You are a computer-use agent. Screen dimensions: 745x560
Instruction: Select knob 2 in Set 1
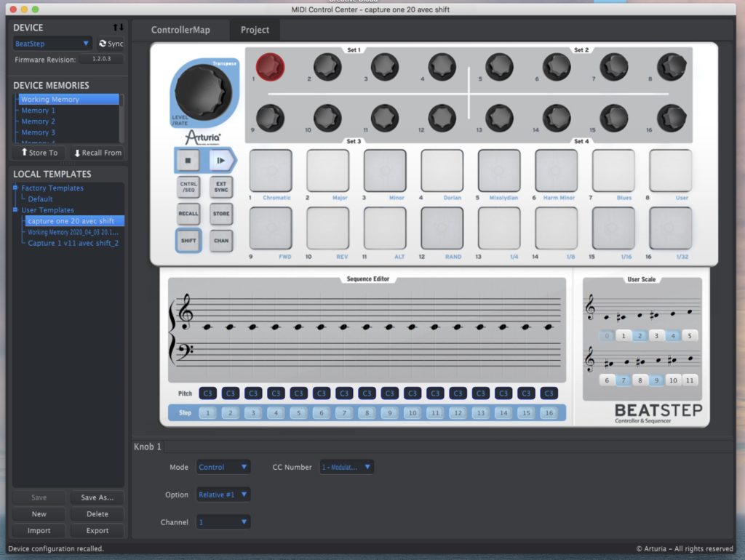coord(327,67)
